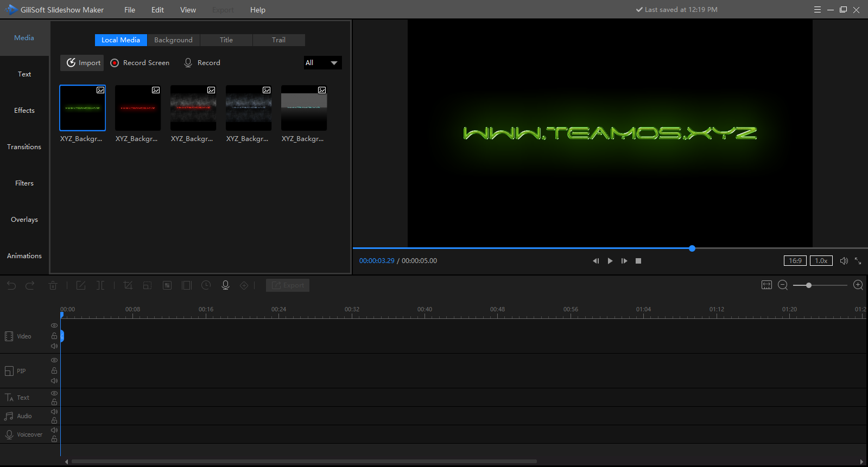This screenshot has height=467, width=868.
Task: Open the File menu
Action: coord(130,10)
